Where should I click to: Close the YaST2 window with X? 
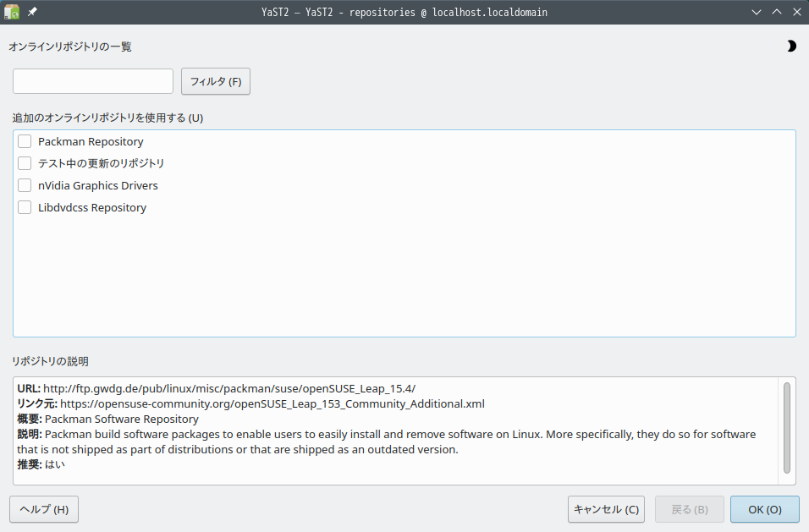(x=796, y=12)
